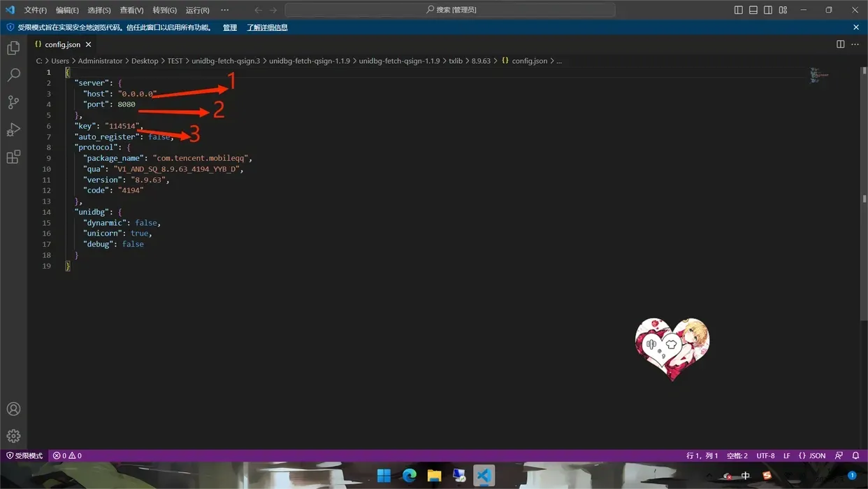Click the 管理 link in restricted mode banner

(229, 27)
